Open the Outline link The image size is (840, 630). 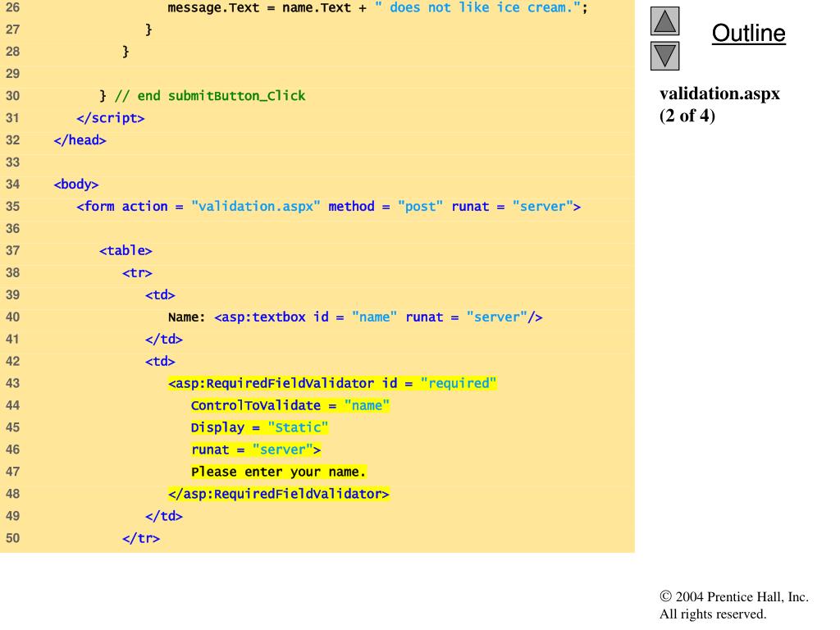(x=748, y=33)
